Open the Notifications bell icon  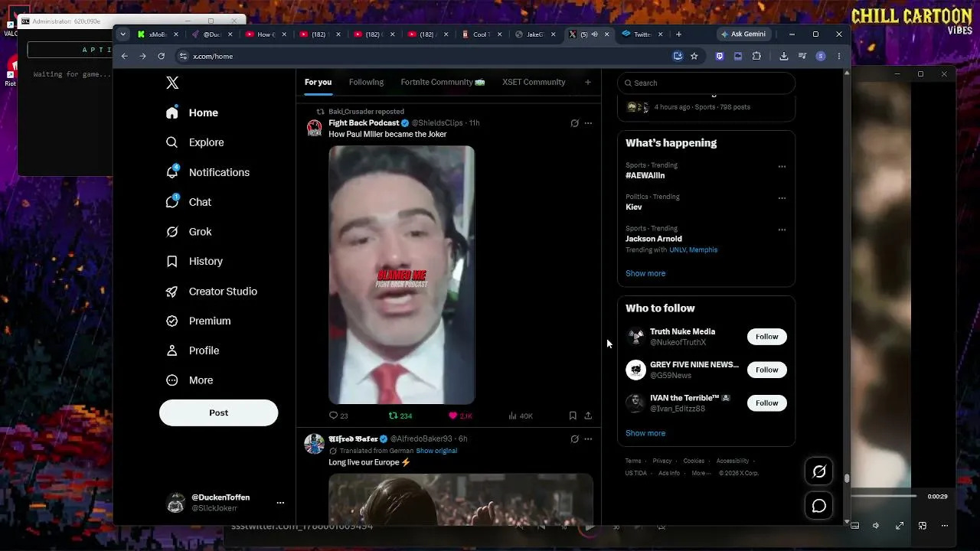tap(172, 172)
